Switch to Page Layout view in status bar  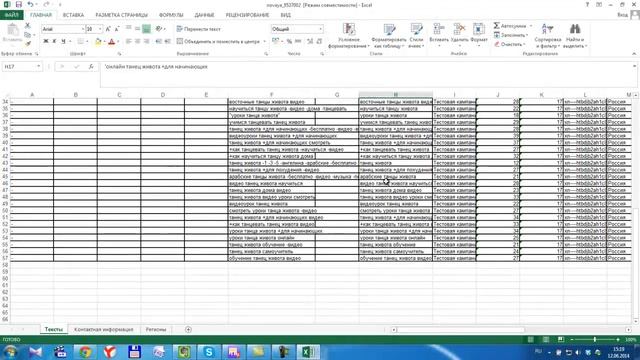(546, 340)
